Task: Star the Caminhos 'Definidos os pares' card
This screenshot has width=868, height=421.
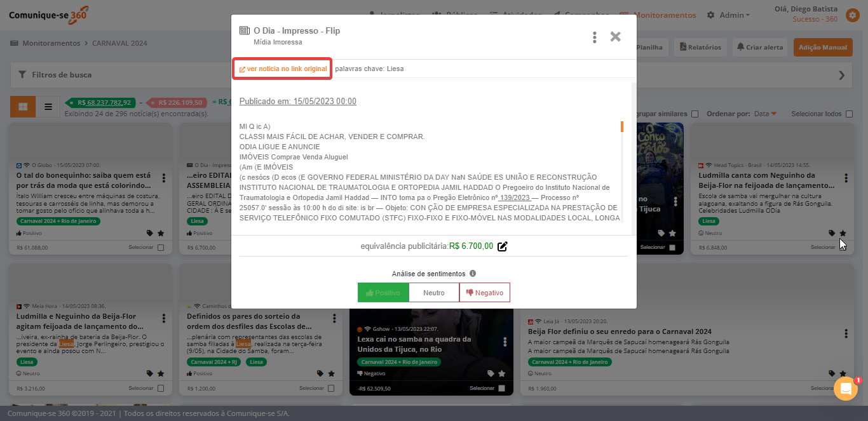Action: (x=331, y=374)
